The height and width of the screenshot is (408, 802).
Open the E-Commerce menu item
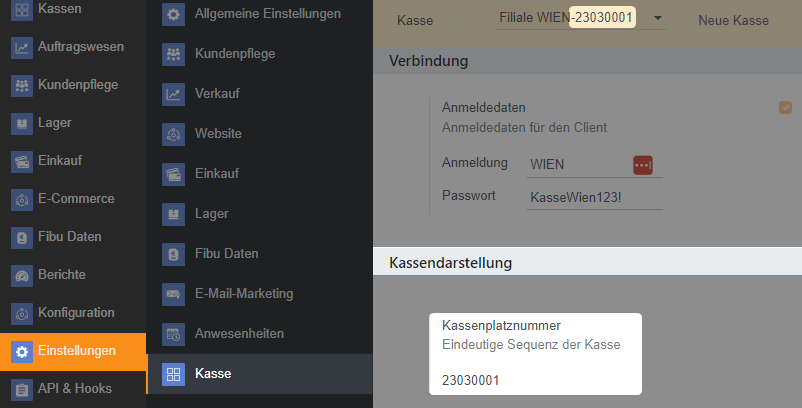[76, 199]
